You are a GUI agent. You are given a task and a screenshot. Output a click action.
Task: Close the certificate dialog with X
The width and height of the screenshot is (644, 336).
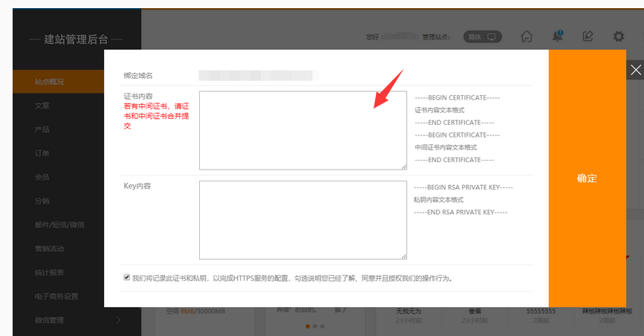(635, 70)
